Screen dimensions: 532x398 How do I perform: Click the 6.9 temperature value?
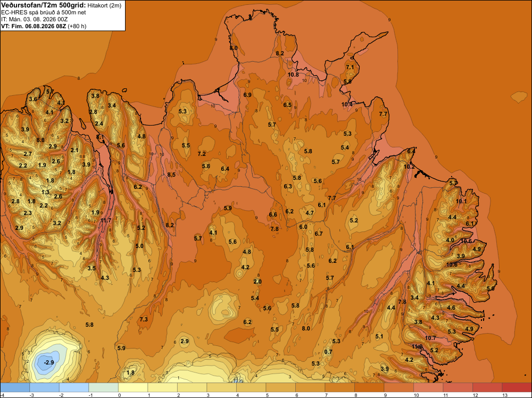[x=247, y=95]
